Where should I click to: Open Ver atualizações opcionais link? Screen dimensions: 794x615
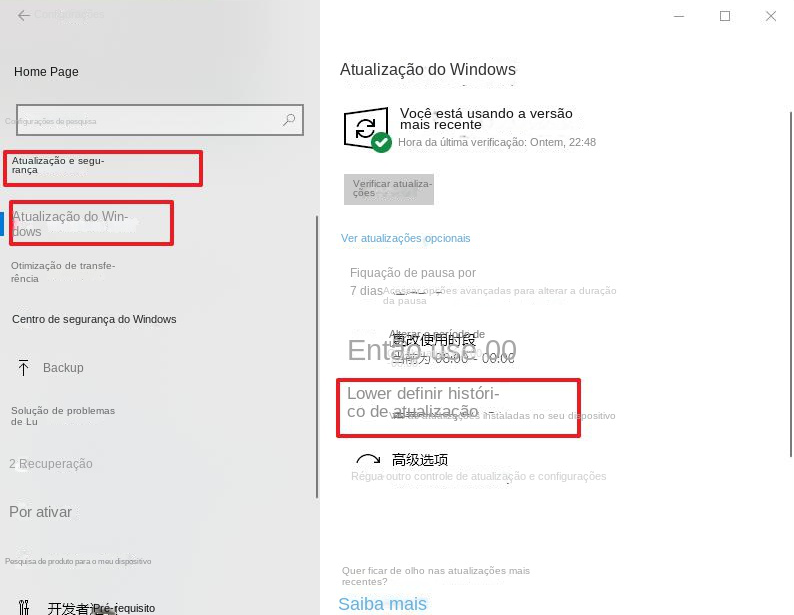(406, 238)
